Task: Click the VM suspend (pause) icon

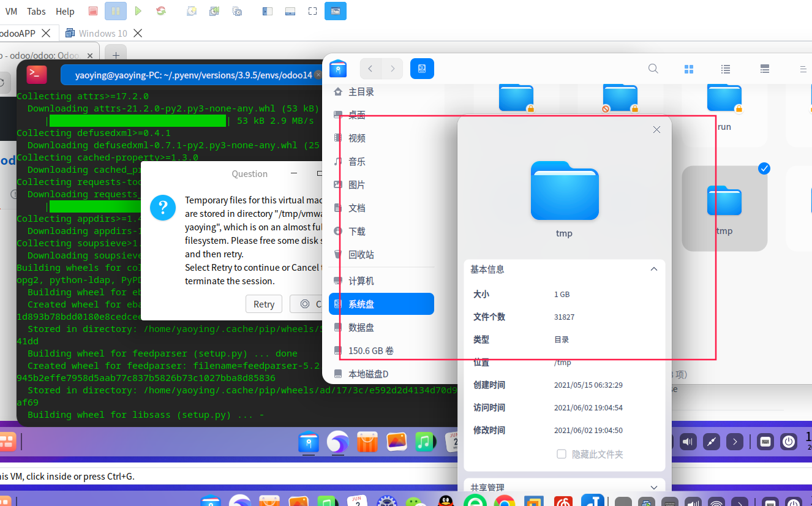Action: click(116, 11)
